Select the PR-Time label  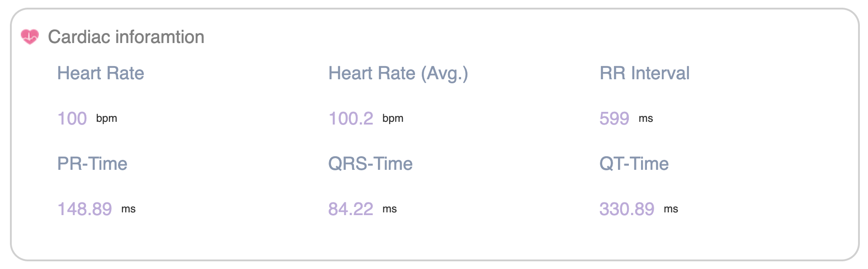tap(92, 163)
